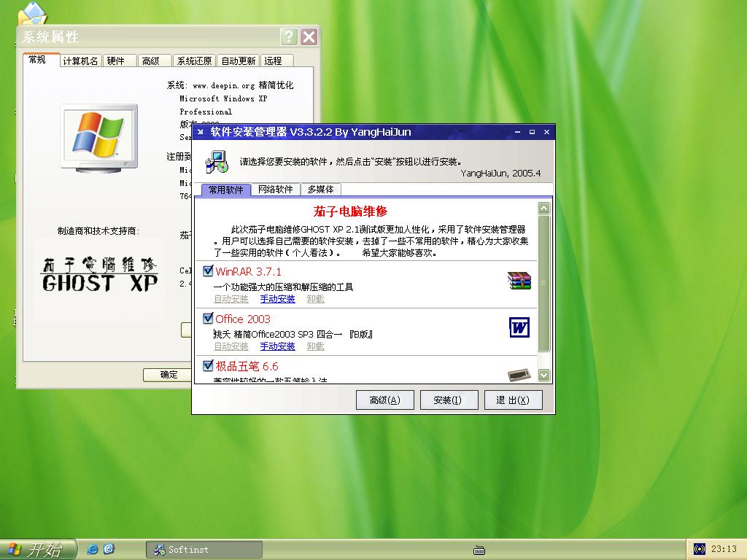Screen dimensions: 747x560
Task: Click the Windows XP logo monitor image
Action: (99, 138)
